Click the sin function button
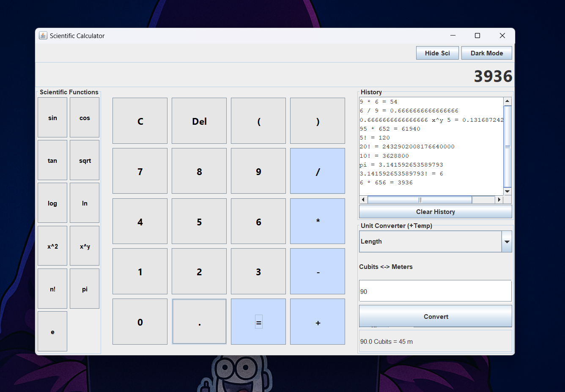The image size is (565, 392). pos(52,118)
